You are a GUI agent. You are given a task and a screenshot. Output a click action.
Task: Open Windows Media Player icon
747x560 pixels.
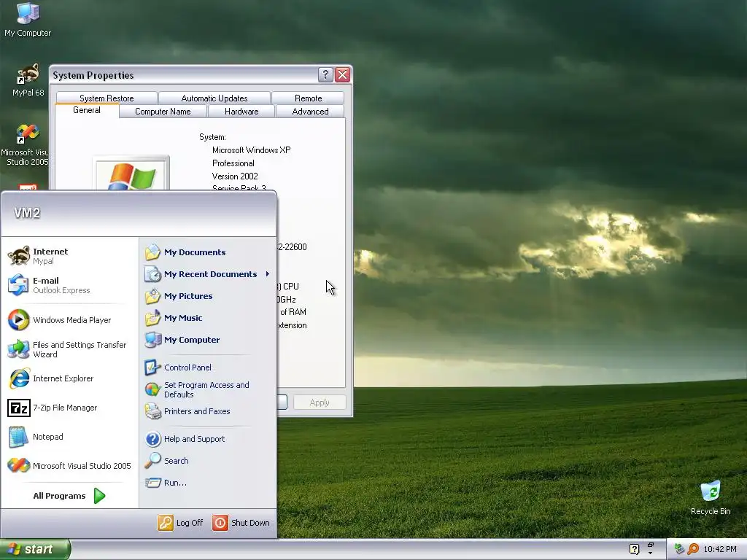[18, 320]
